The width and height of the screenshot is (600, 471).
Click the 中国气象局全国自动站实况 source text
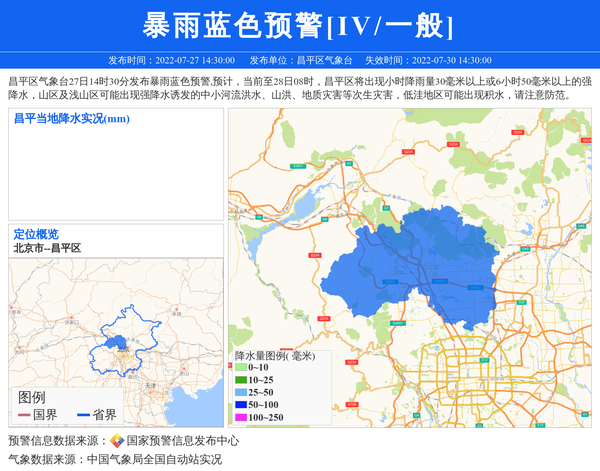click(154, 460)
